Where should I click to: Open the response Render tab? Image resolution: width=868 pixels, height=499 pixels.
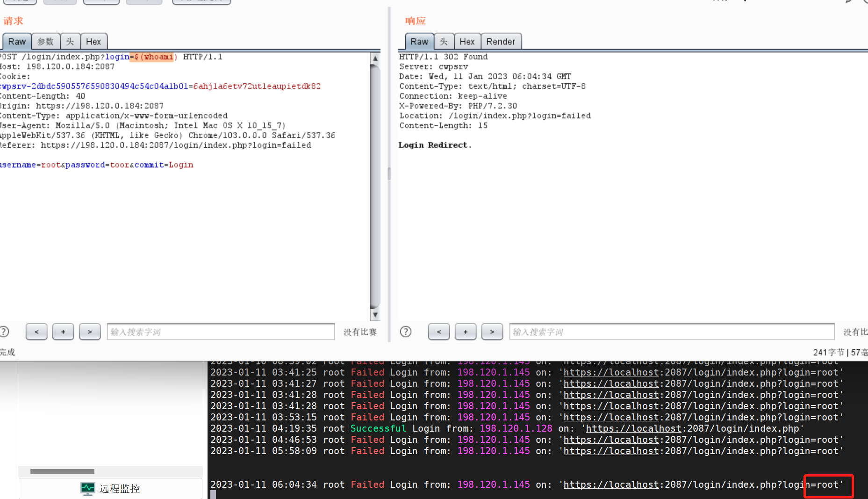pos(501,42)
